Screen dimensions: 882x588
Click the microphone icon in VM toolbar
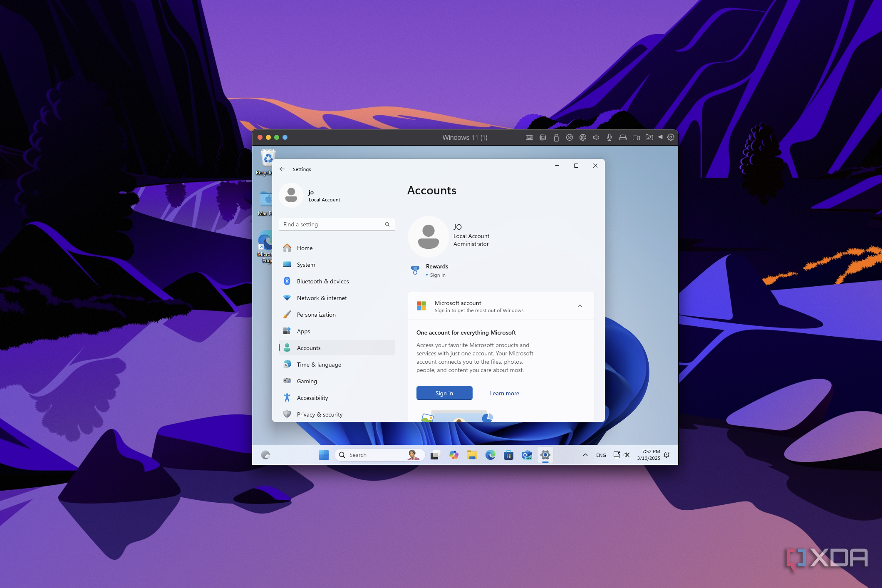coord(609,137)
